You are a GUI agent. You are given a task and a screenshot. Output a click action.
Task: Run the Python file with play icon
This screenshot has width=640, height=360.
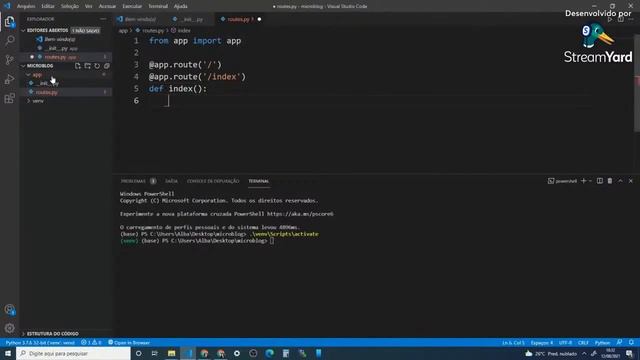(610, 19)
